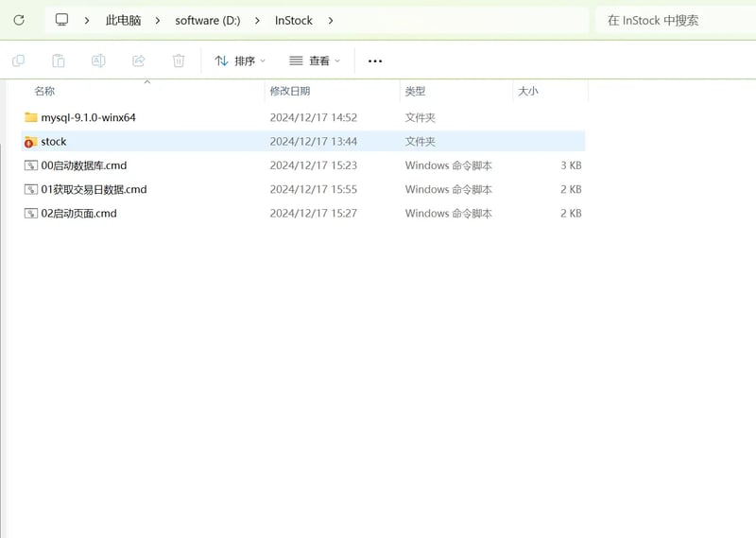This screenshot has width=756, height=538.
Task: Click 此电脑 breadcrumb in address bar
Action: click(x=123, y=20)
